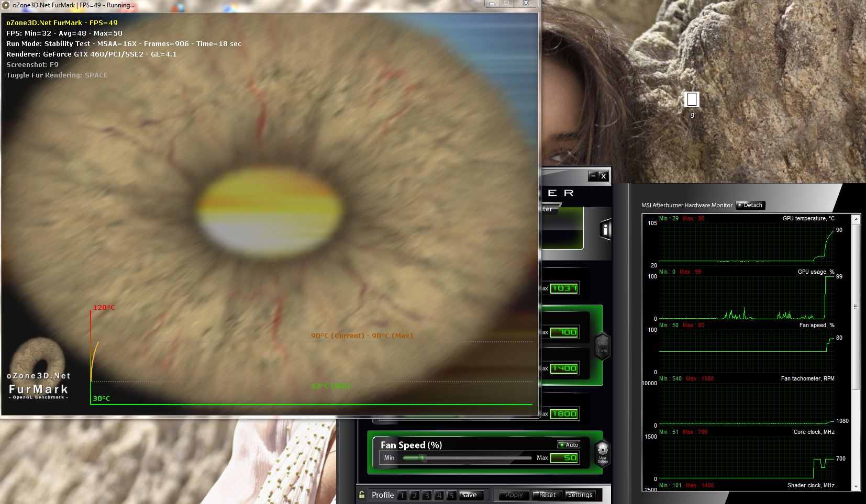
Task: Minimize the FurMark window
Action: tap(492, 4)
